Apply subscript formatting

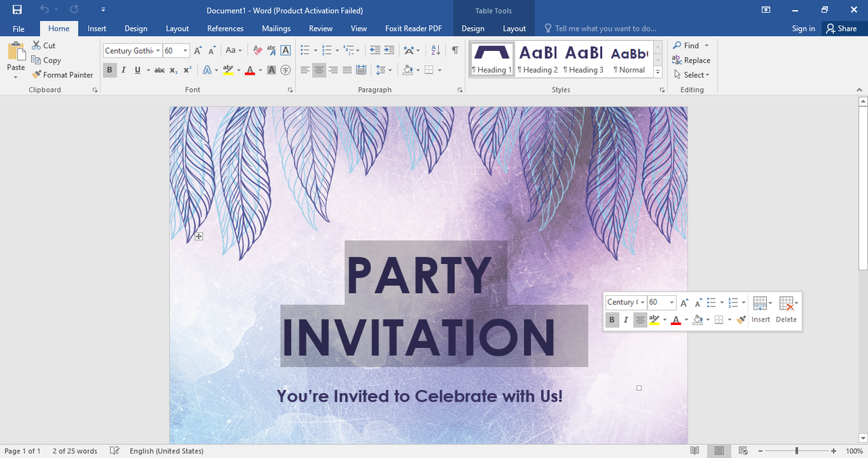(x=174, y=70)
